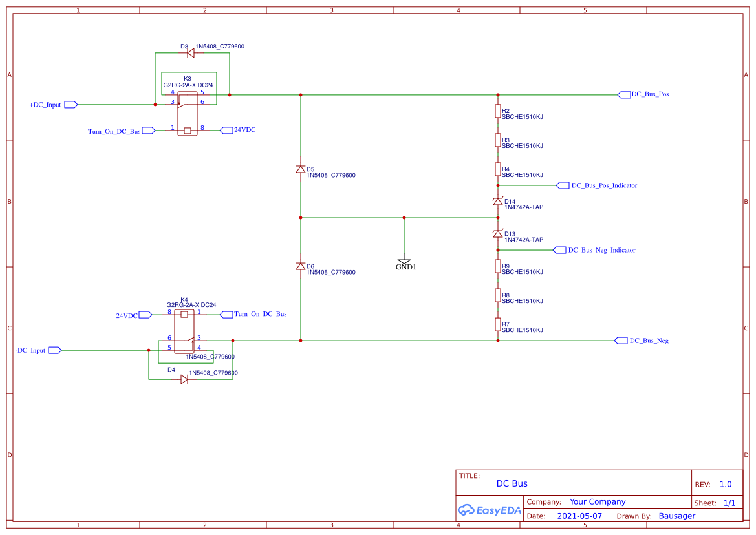Click the DC_Bus_Pos net port flag

point(624,95)
